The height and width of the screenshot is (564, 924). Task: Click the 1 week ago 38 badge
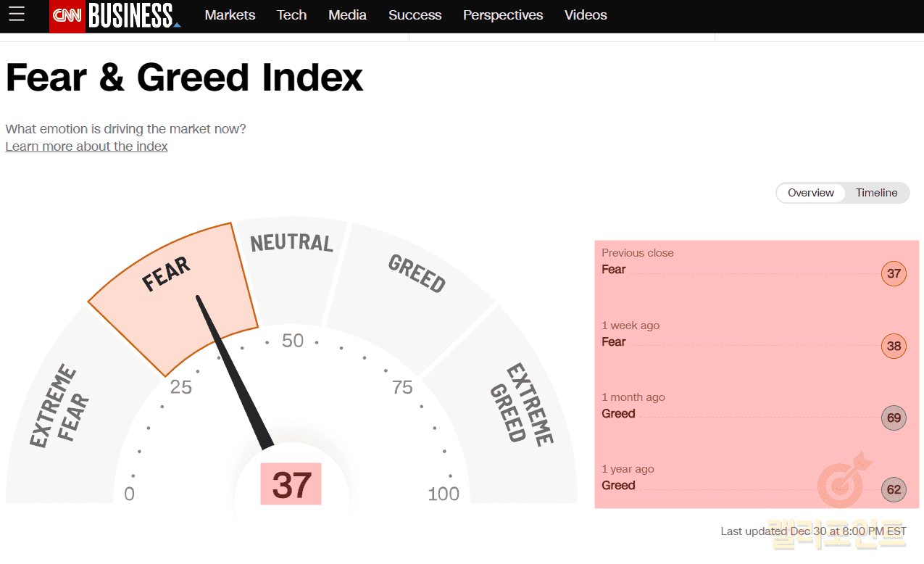pyautogui.click(x=894, y=346)
